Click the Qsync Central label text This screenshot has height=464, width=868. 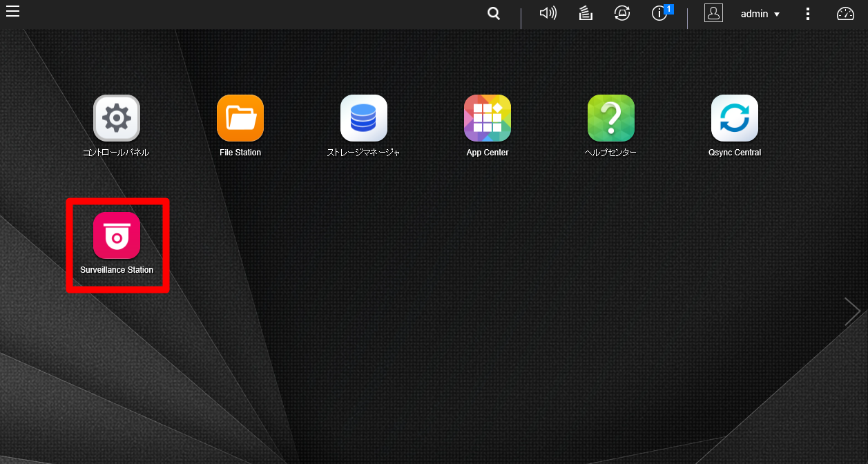pyautogui.click(x=735, y=153)
